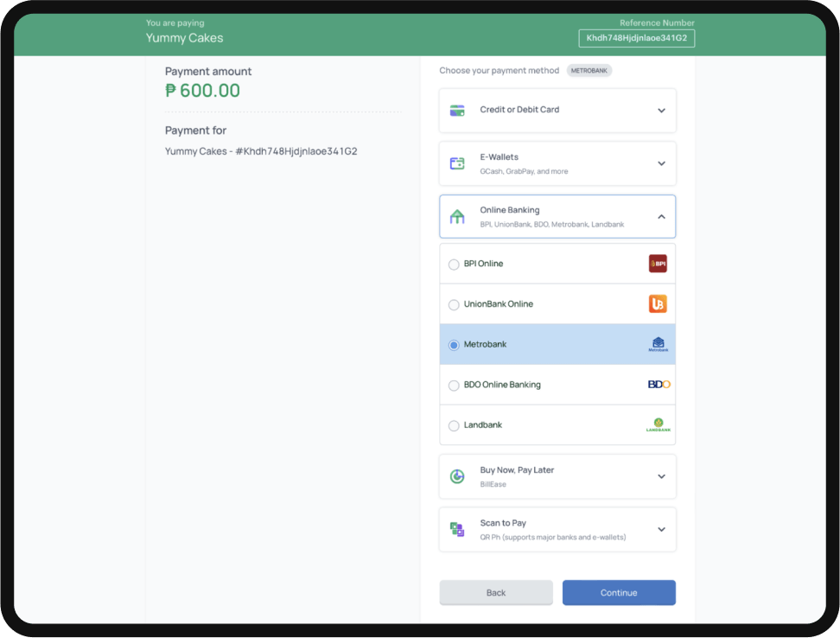The height and width of the screenshot is (638, 840).
Task: Click the Scan to Pay label
Action: point(503,523)
